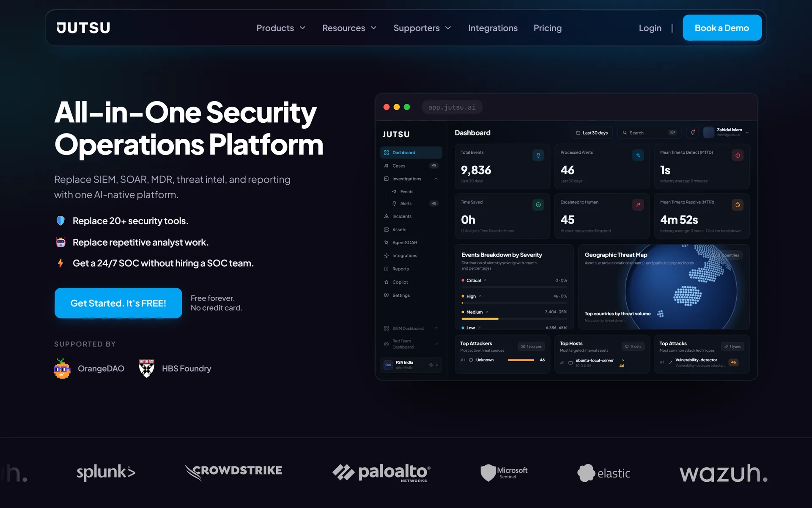Click the JUTSU logo in the navbar

[x=83, y=28]
